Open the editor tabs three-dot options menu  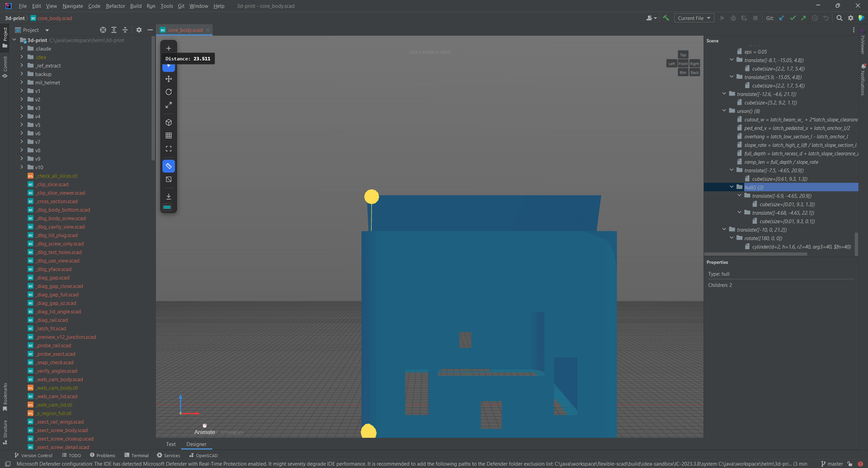tap(853, 30)
